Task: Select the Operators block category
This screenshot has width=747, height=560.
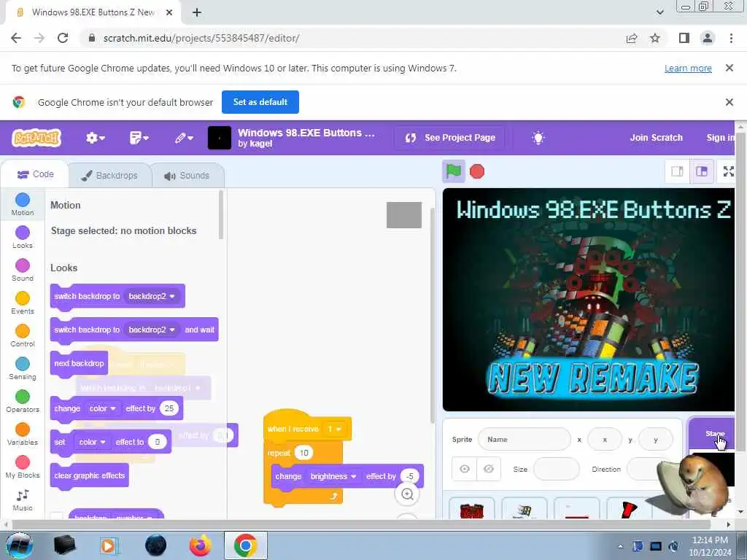Action: 23,402
